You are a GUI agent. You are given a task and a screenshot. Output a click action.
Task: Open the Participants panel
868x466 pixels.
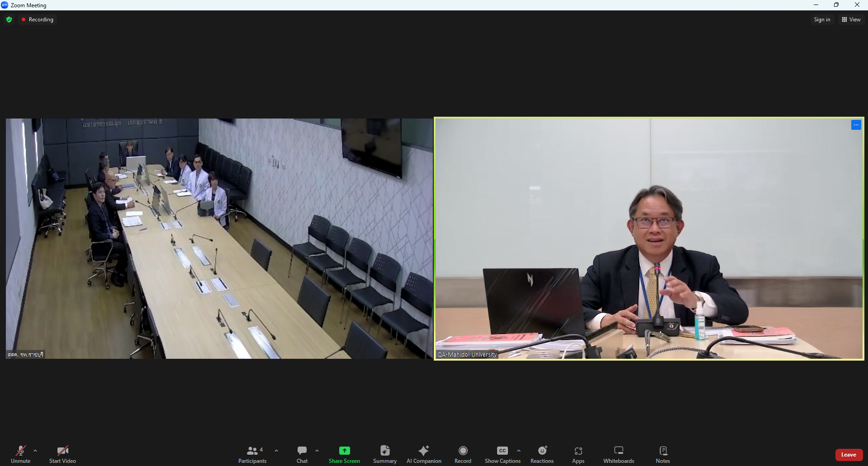(252, 454)
